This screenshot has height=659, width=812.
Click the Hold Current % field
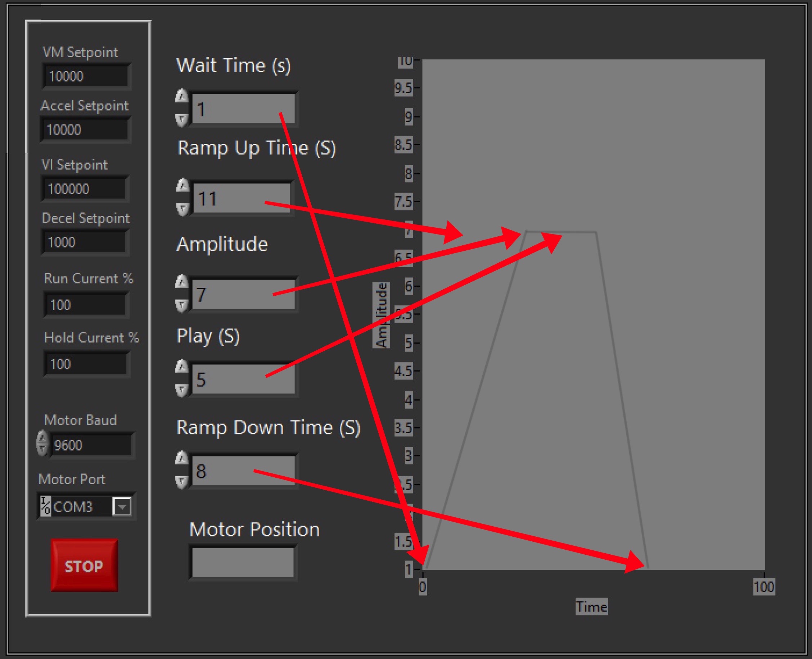coord(86,364)
